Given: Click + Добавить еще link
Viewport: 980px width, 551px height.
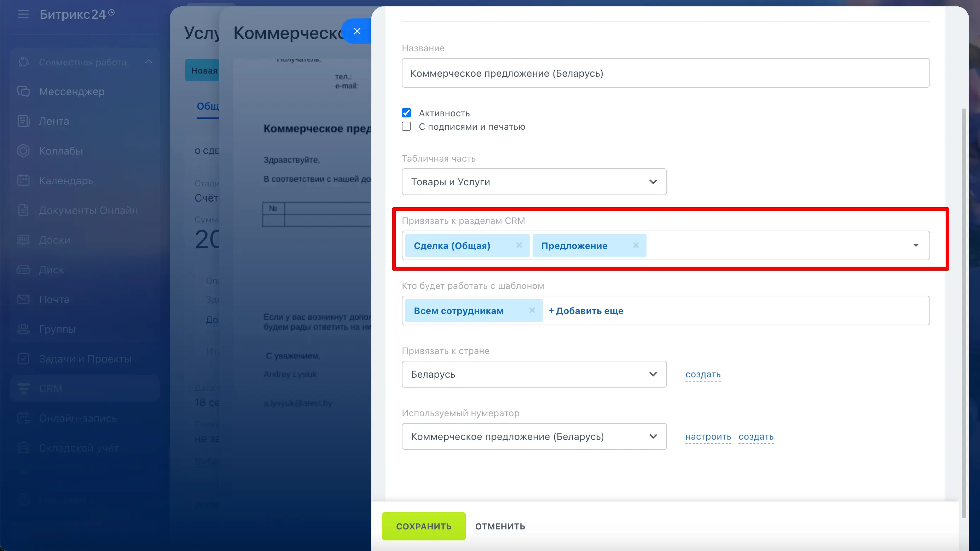Looking at the screenshot, I should click(x=586, y=311).
